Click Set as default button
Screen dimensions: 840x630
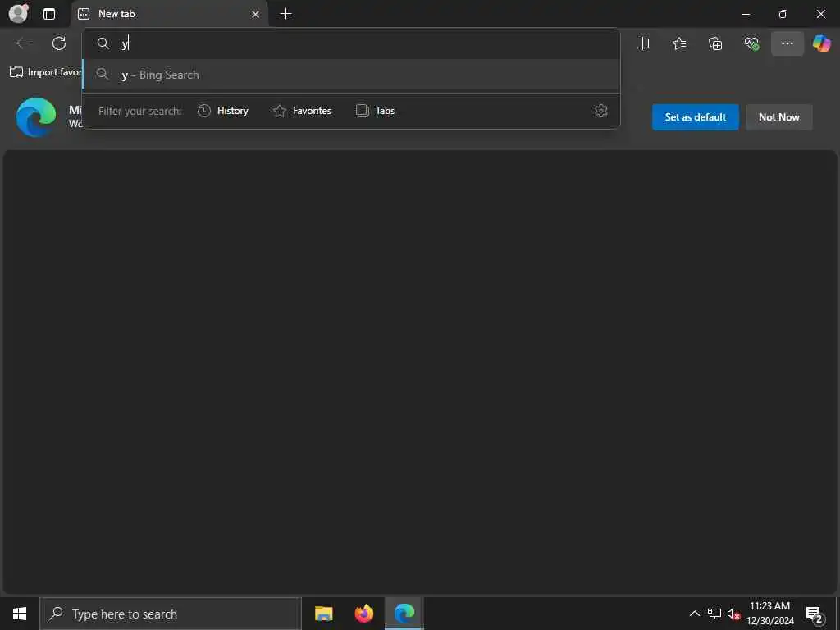696,117
